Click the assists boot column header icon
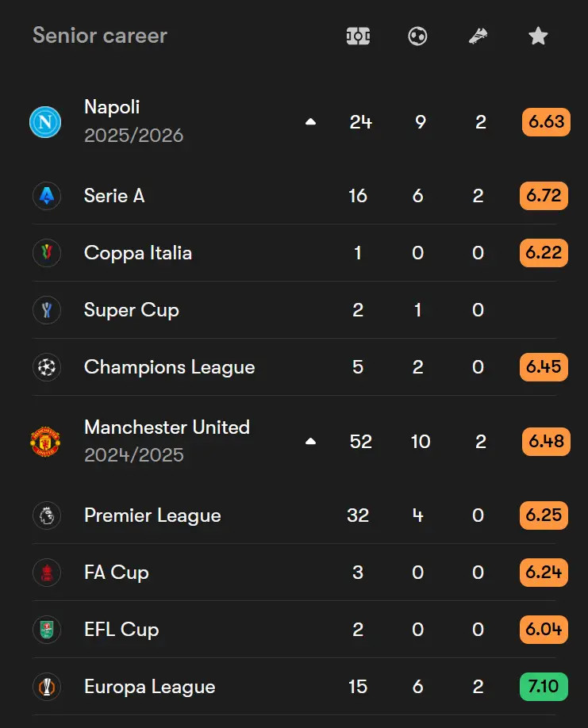The image size is (588, 728). [478, 36]
